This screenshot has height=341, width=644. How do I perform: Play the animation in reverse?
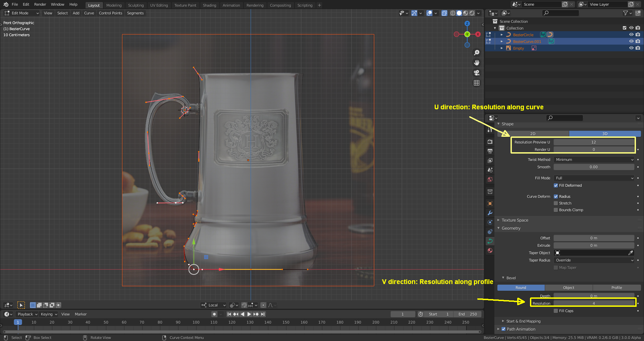click(x=243, y=314)
